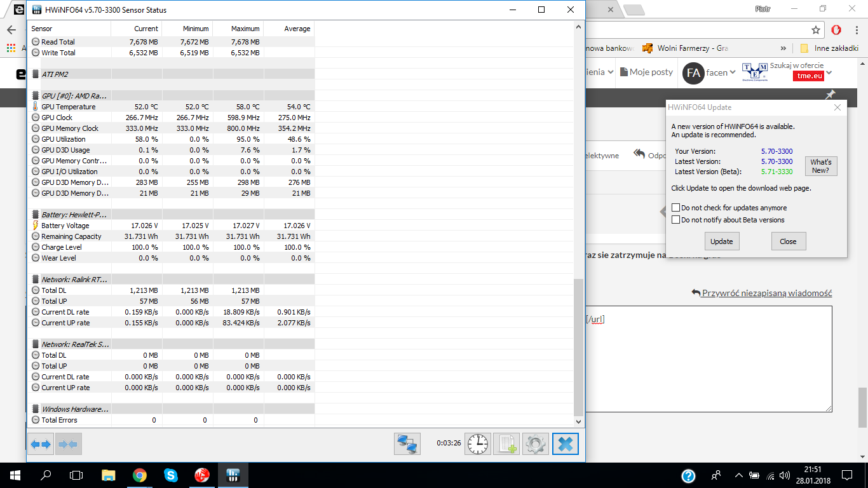
Task: Click the Chrome address bar
Action: pyautogui.click(x=697, y=30)
